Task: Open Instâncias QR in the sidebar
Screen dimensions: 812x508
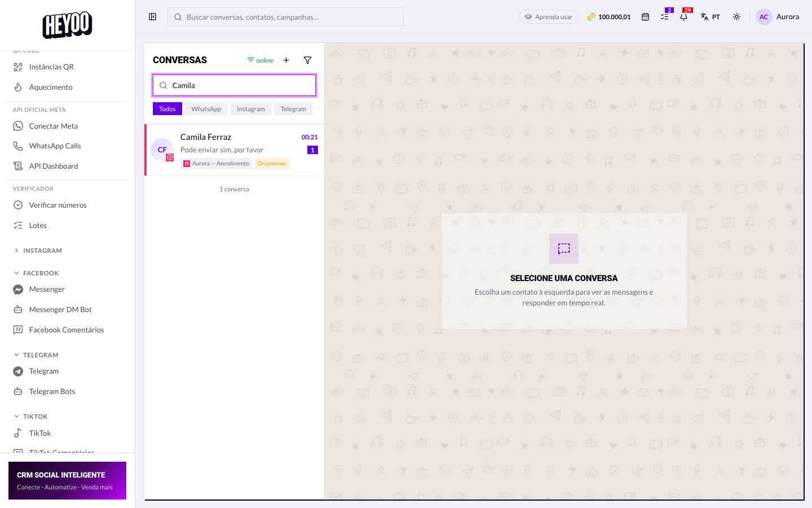Action: click(67, 67)
